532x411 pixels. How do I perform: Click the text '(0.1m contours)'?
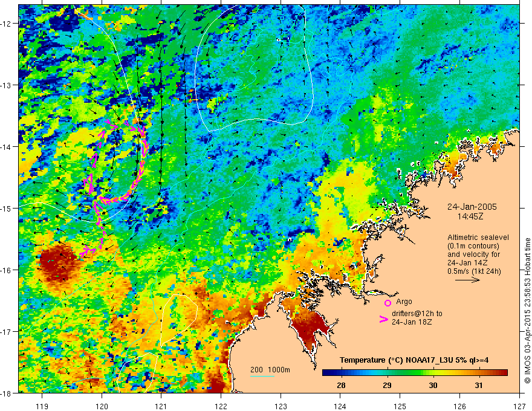[x=473, y=246]
